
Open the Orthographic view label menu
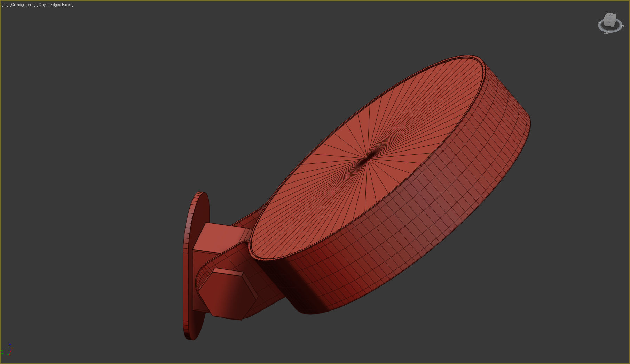click(23, 5)
